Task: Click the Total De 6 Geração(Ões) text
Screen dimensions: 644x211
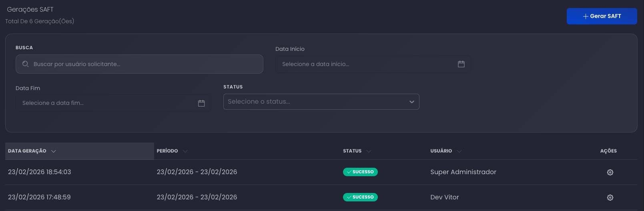Action: point(40,21)
